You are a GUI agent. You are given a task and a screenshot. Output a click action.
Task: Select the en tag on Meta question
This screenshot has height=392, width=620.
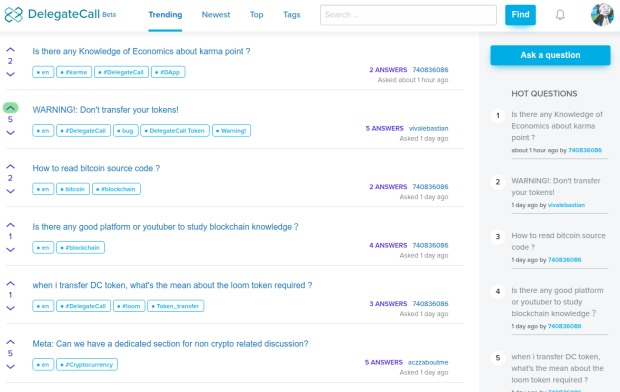point(43,365)
